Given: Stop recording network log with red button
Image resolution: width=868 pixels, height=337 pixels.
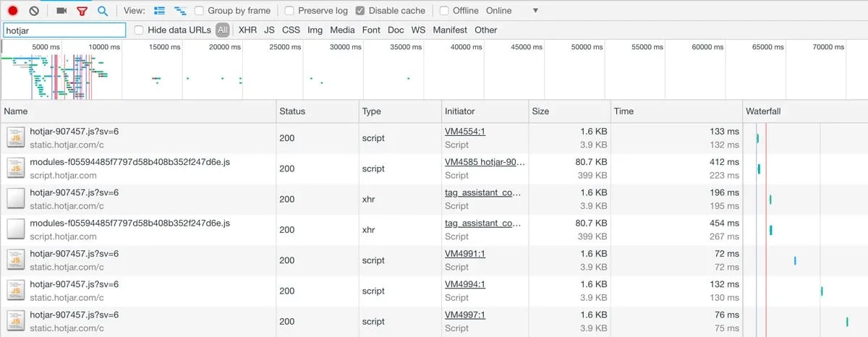Looking at the screenshot, I should tap(12, 11).
